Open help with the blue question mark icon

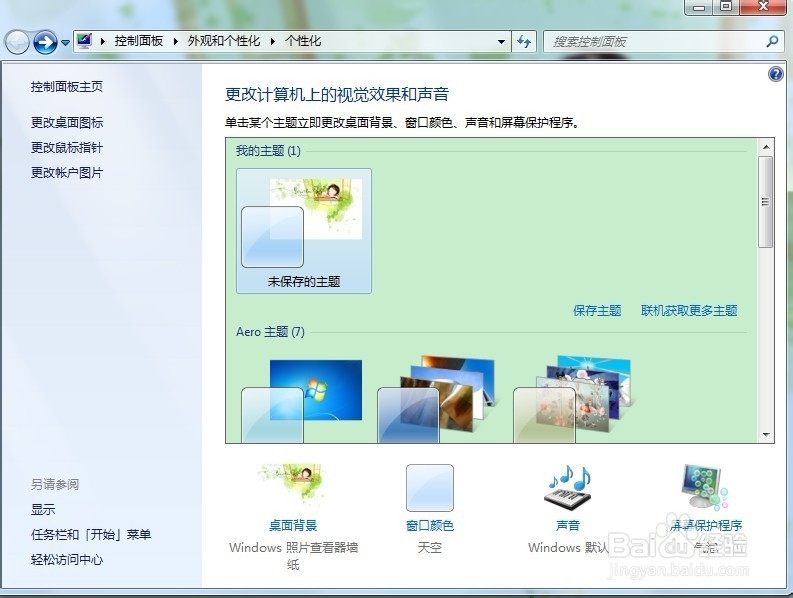coord(775,74)
